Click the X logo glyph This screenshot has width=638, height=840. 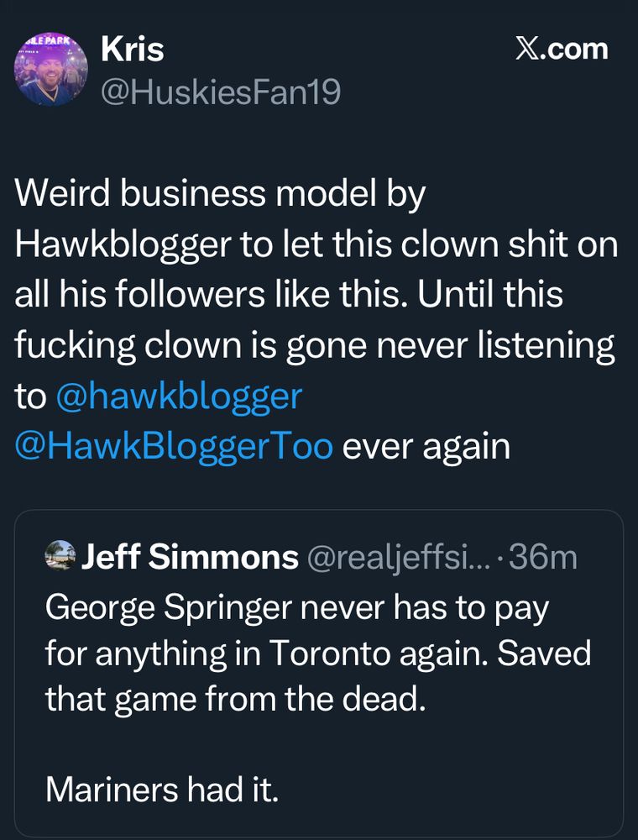point(527,49)
